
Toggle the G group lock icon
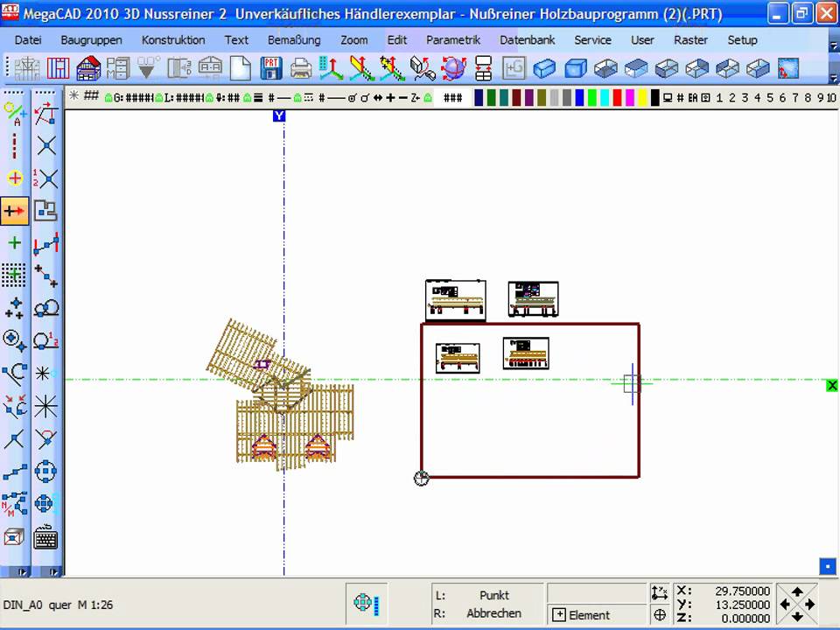tap(108, 97)
